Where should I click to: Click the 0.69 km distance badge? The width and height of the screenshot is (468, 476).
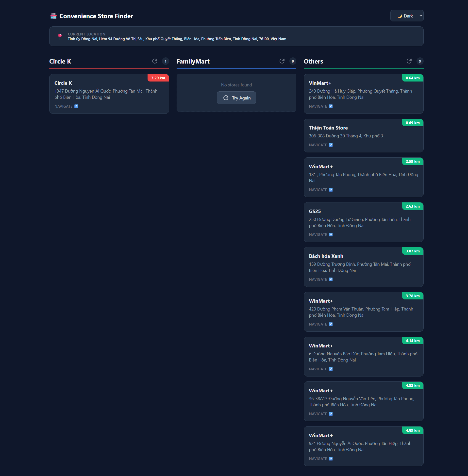point(413,123)
